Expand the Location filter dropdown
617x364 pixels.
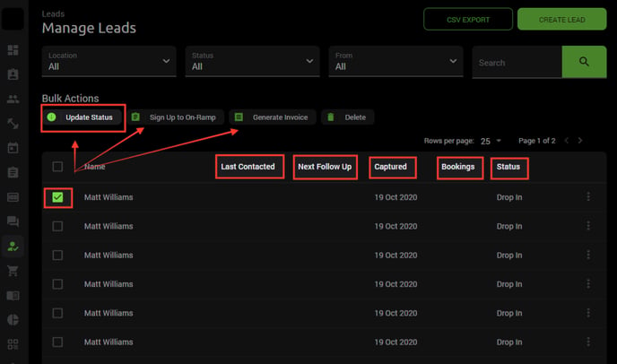click(109, 61)
